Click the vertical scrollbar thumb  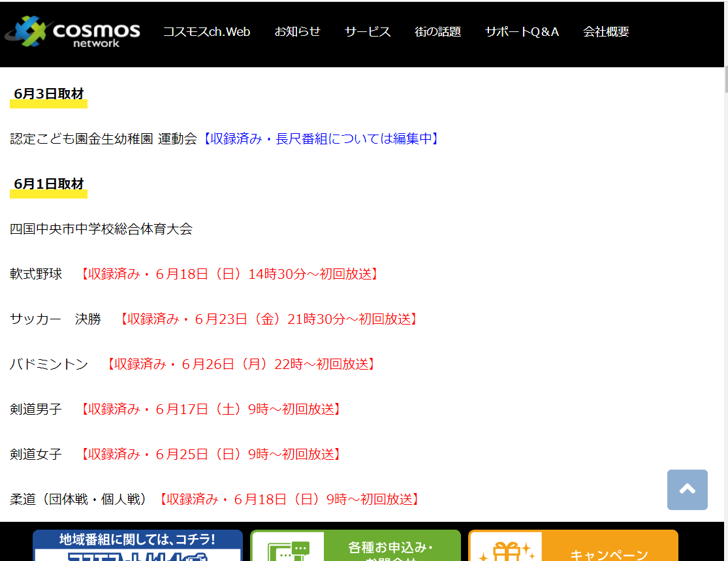725,81
